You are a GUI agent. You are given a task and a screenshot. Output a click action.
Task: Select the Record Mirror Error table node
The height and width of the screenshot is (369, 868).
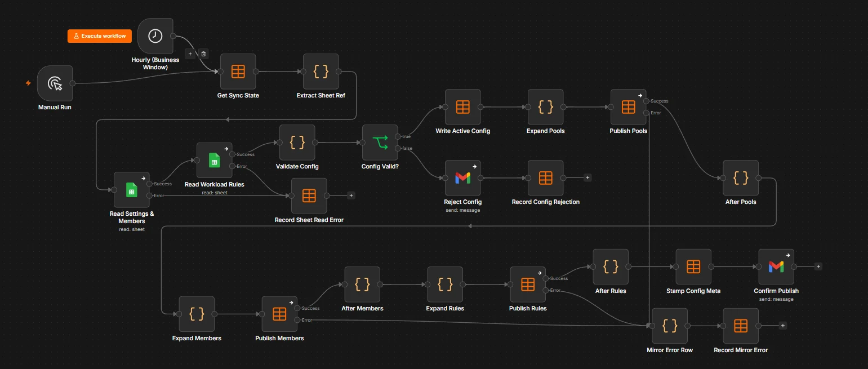(741, 326)
